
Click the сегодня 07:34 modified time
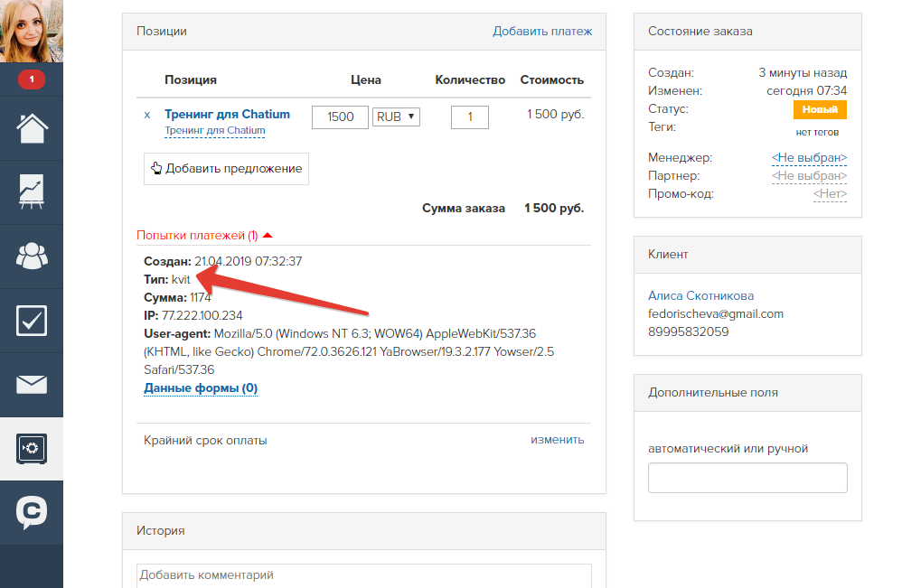[806, 91]
